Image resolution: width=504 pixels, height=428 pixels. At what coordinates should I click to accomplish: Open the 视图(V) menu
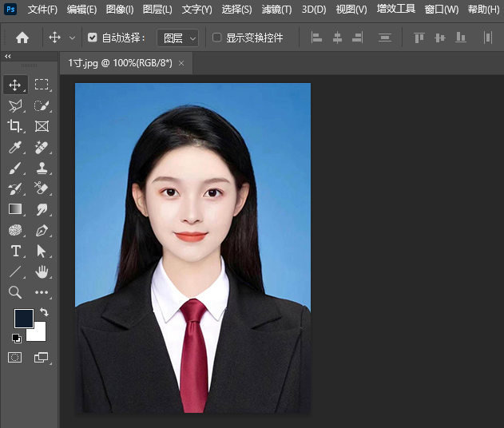click(351, 10)
